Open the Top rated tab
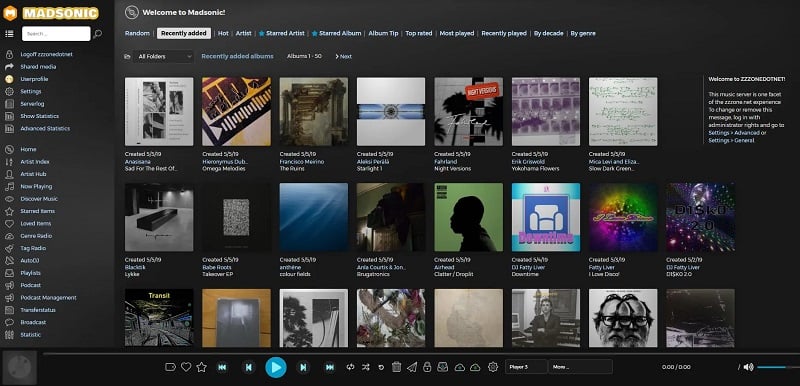The height and width of the screenshot is (386, 800). tap(419, 33)
